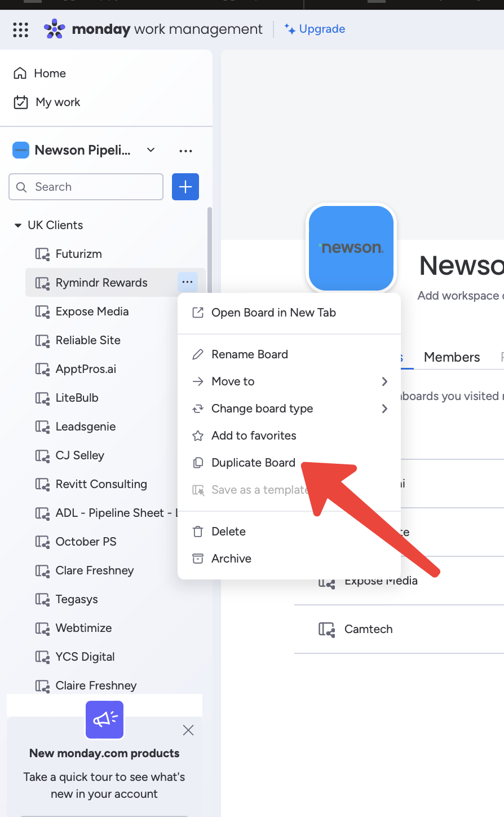504x817 pixels.
Task: Open Camtech from recent boards list
Action: [368, 629]
